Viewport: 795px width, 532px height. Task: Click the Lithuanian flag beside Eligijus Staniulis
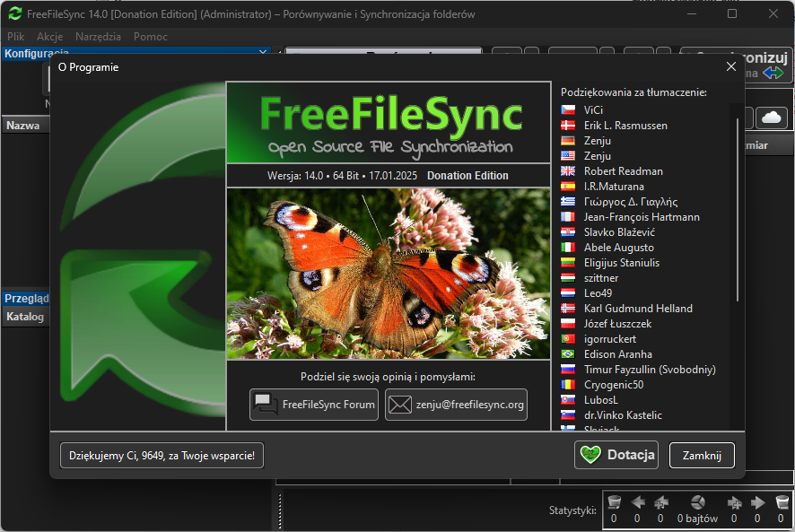click(568, 262)
